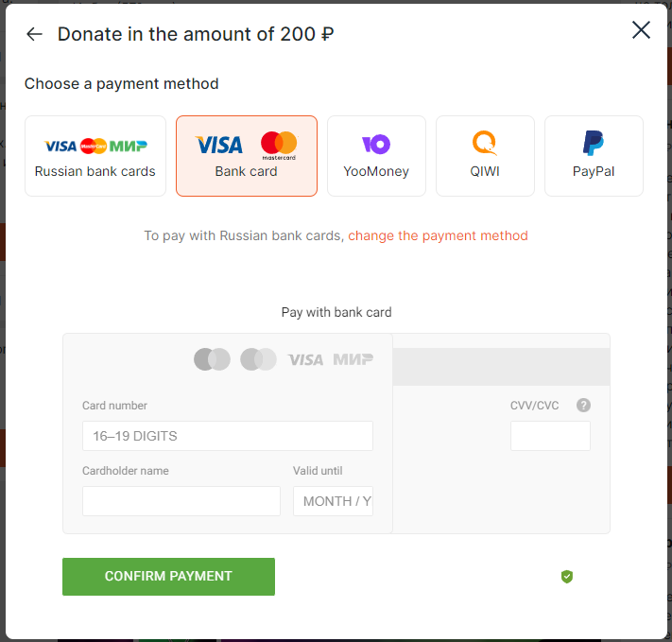Select Russian bank cards payment method
Image resolution: width=672 pixels, height=642 pixels.
coord(95,156)
